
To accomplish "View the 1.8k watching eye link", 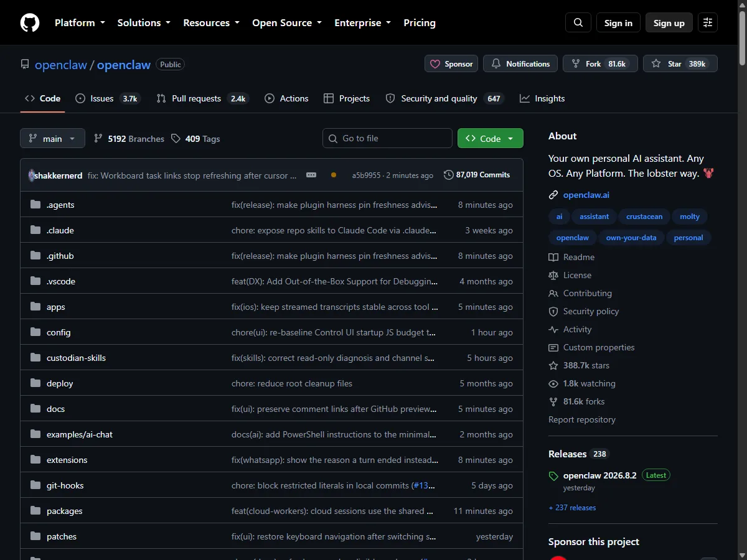I will (x=582, y=383).
